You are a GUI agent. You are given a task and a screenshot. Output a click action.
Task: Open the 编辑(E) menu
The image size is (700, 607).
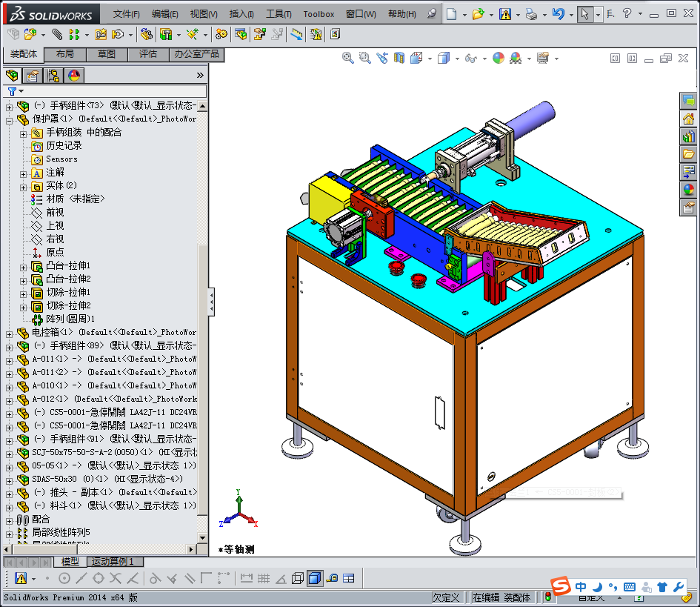164,14
